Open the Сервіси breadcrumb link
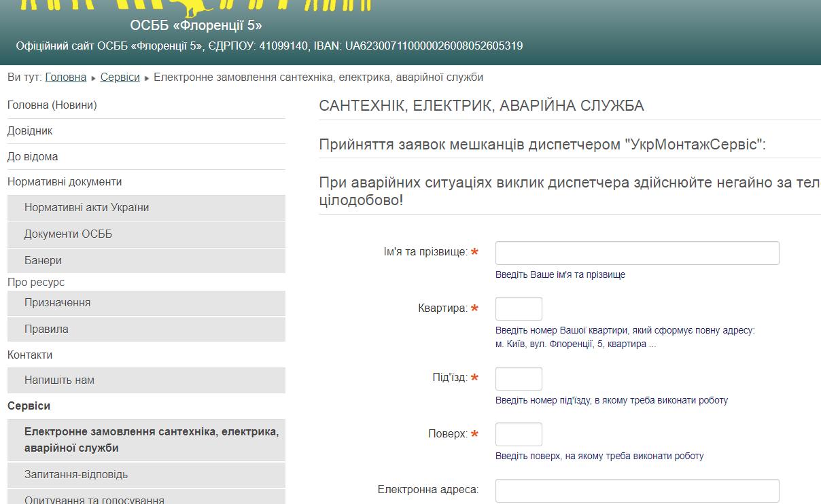Image resolution: width=821 pixels, height=504 pixels. click(120, 77)
